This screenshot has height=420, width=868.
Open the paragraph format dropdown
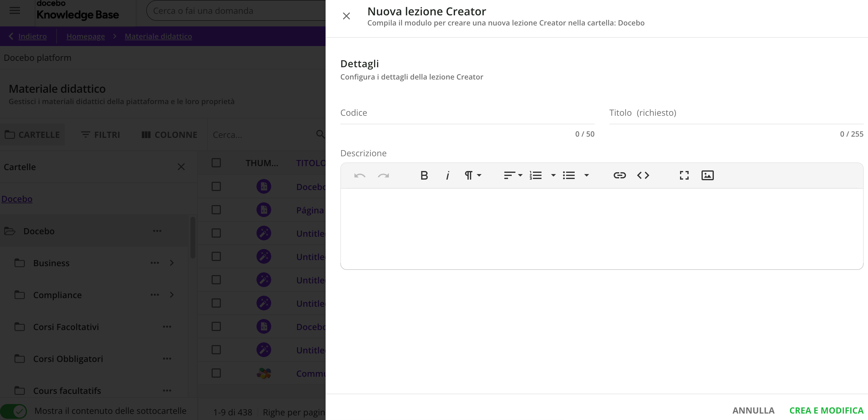[x=473, y=176]
